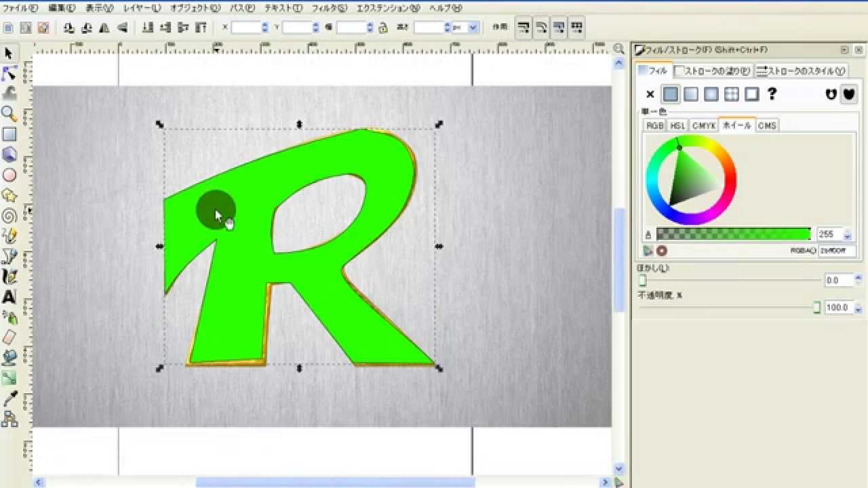The width and height of the screenshot is (868, 488).
Task: Select the Paint Bucket tool
Action: tap(9, 358)
